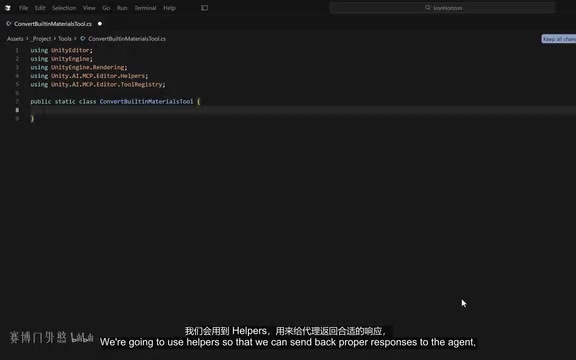Click the Assets breadcrumb

[15, 39]
